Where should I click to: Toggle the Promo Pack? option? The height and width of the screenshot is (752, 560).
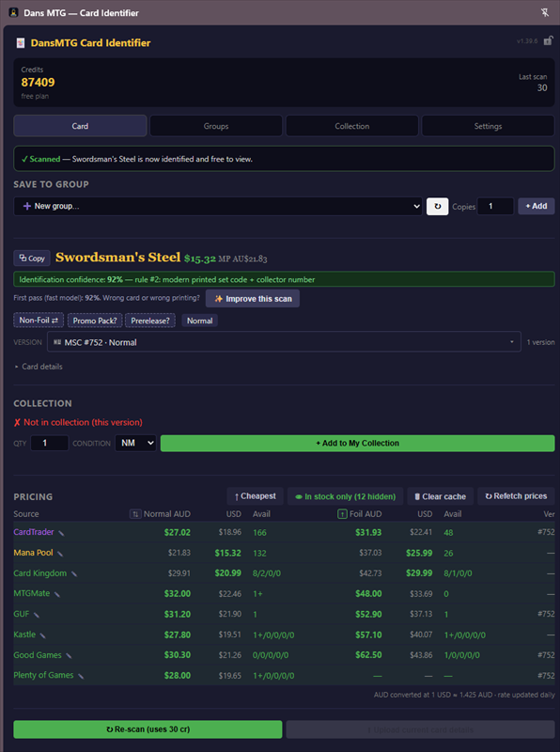pyautogui.click(x=95, y=321)
